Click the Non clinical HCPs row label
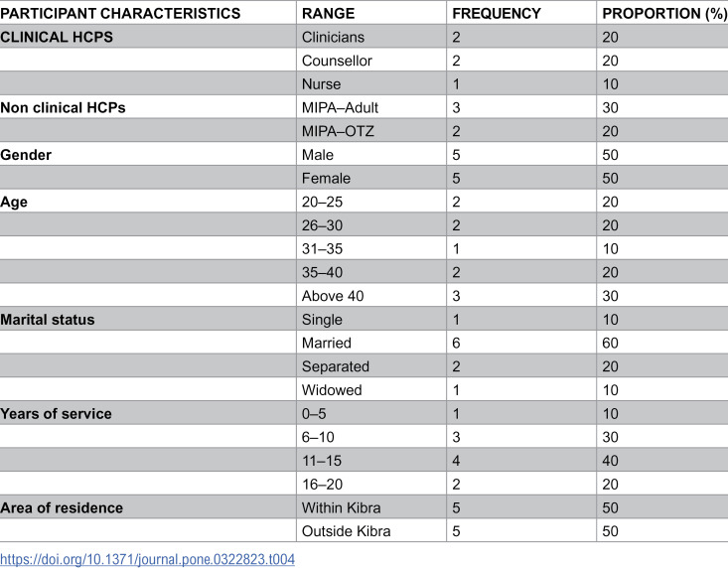Screen dimensions: 728x568 (63, 107)
